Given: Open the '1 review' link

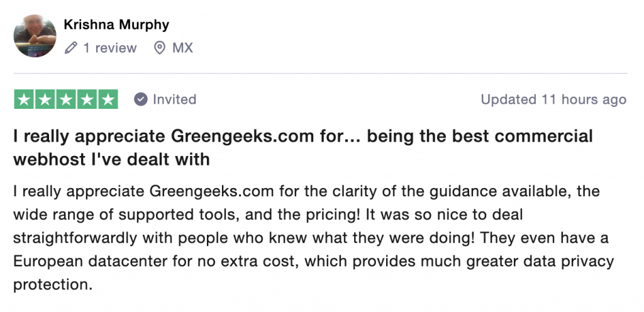Looking at the screenshot, I should tap(110, 48).
